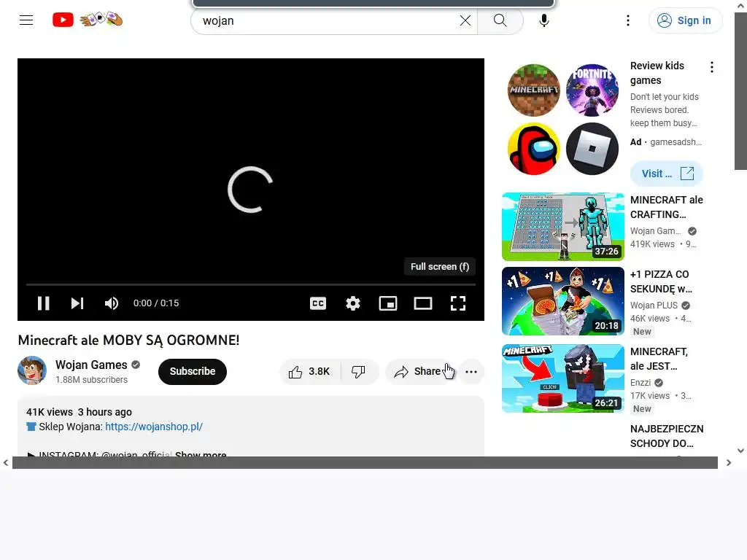Click the vertical scrollbar thumb
Screen dimensions: 747x560
point(740,90)
